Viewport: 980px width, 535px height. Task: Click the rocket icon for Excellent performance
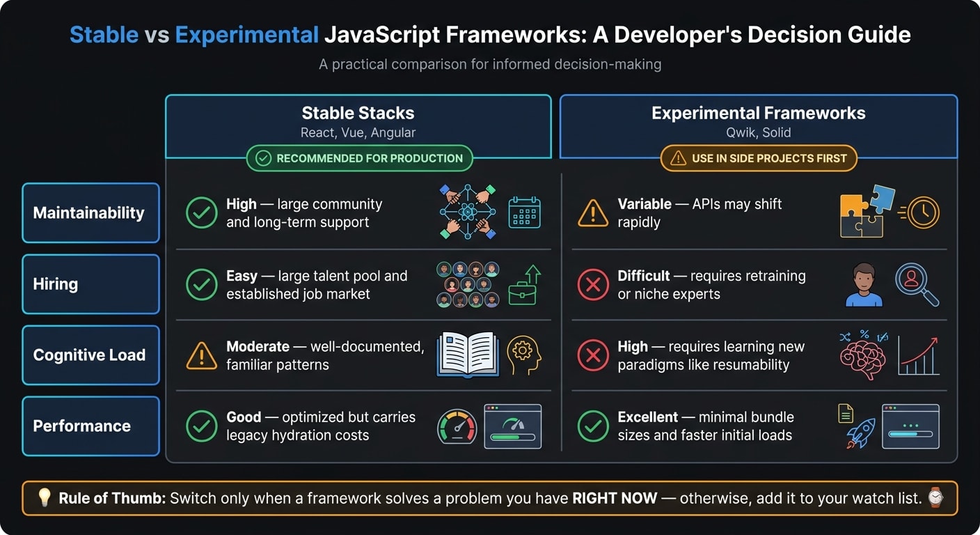click(860, 434)
